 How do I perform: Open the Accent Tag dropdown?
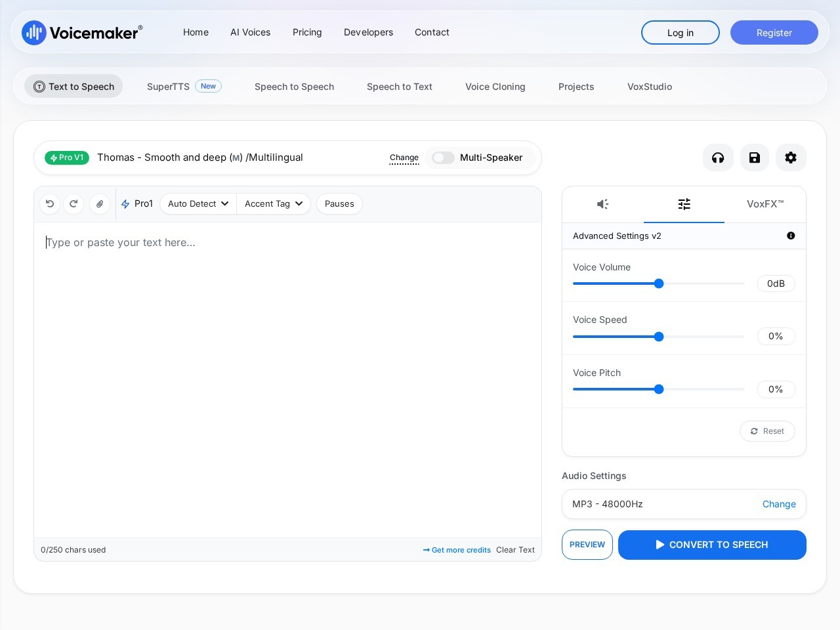coord(274,204)
